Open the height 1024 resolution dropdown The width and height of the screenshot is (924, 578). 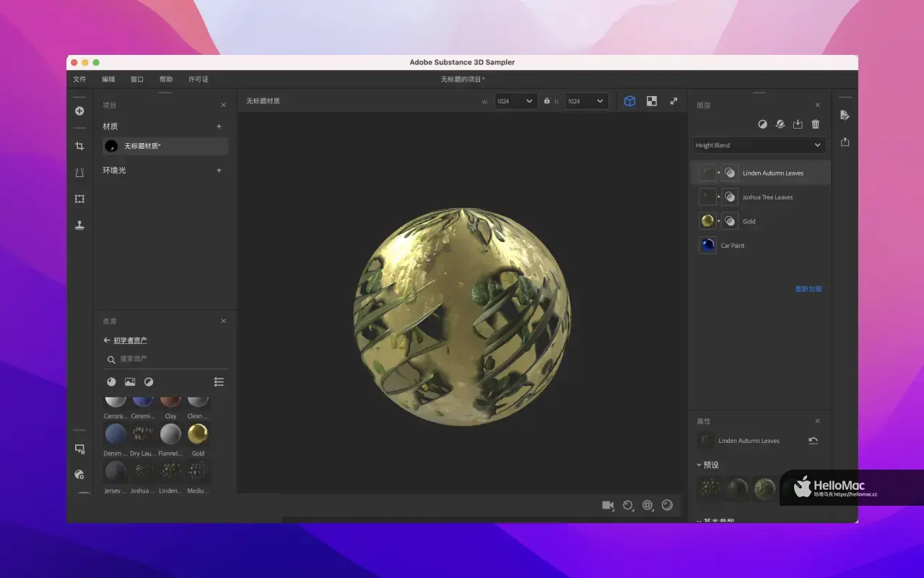pos(586,101)
